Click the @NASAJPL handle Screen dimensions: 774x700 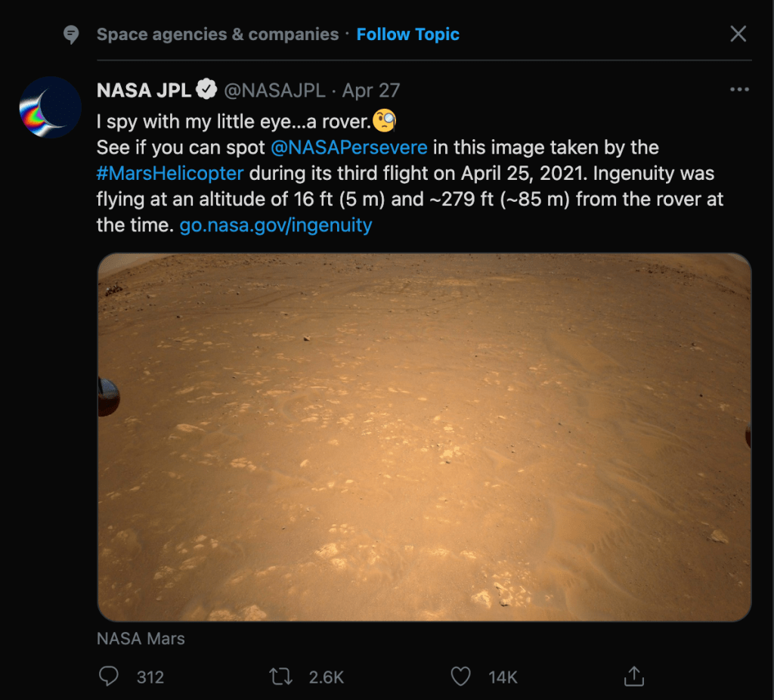pyautogui.click(x=274, y=91)
